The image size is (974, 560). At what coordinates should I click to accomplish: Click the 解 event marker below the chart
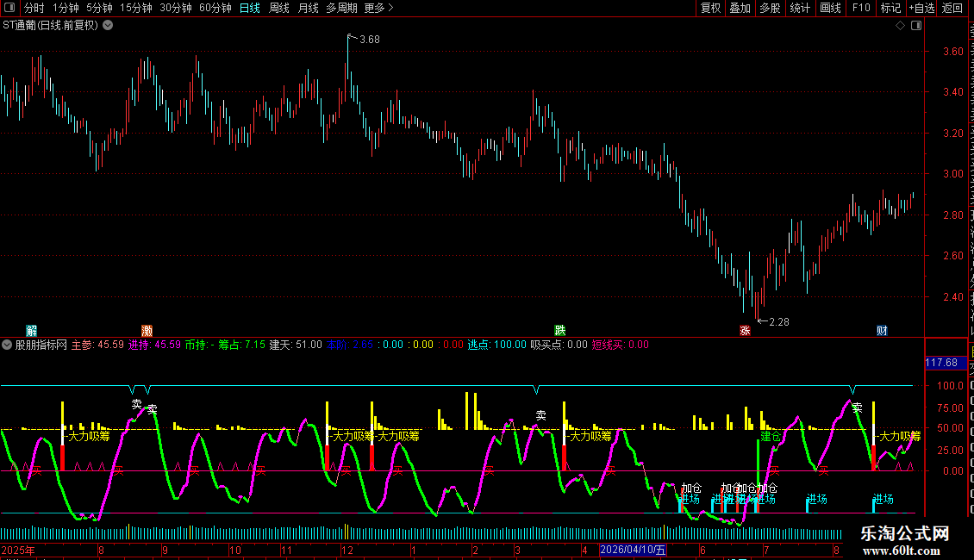click(x=31, y=330)
